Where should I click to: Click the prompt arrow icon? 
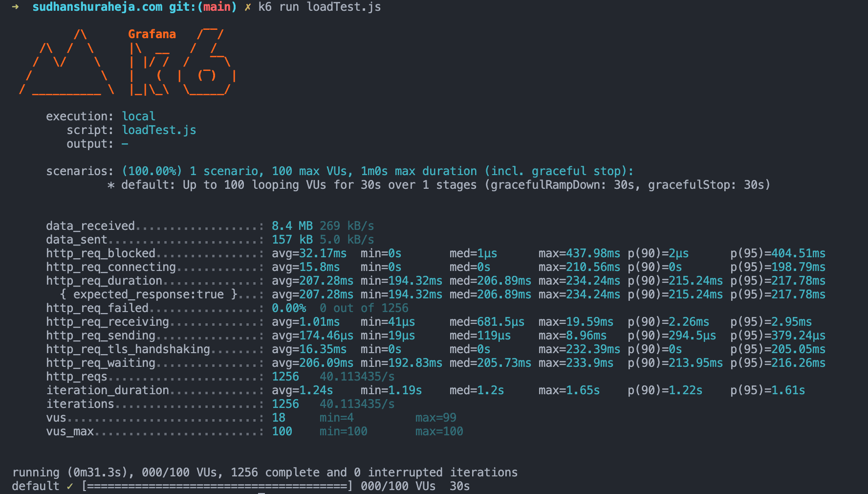pos(16,7)
